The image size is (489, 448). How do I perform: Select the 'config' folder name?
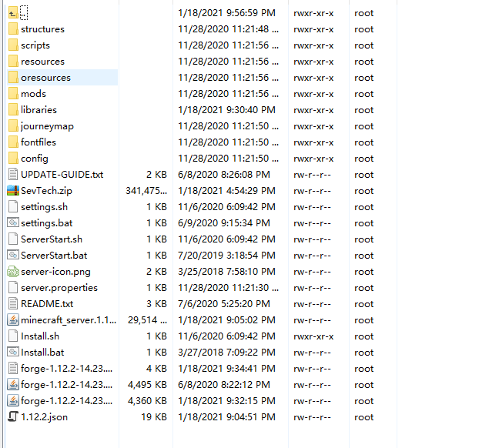coord(35,159)
